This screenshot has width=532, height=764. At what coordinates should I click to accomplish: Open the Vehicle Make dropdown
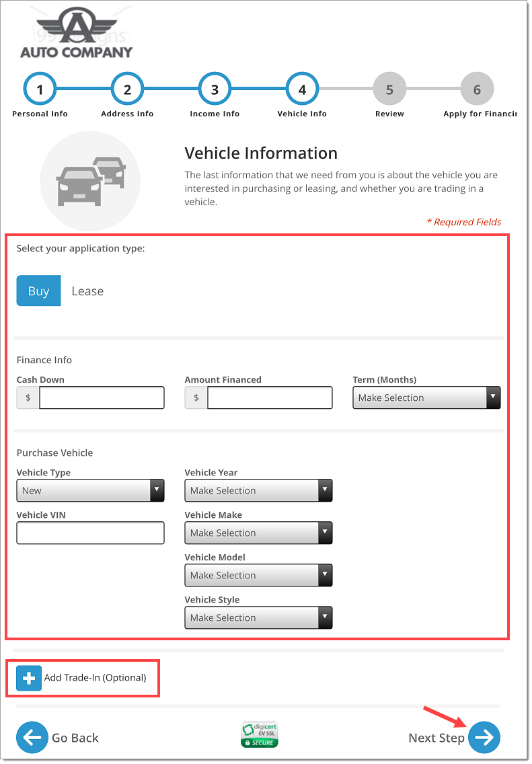tap(258, 533)
